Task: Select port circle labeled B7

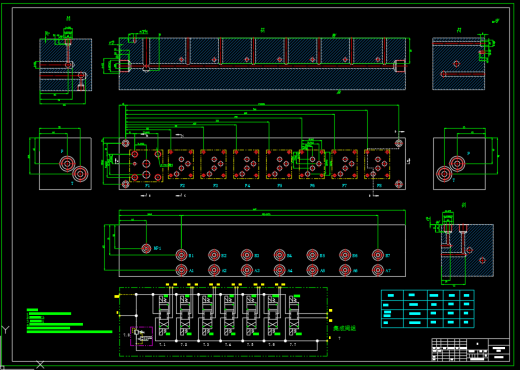Action: 378,255
